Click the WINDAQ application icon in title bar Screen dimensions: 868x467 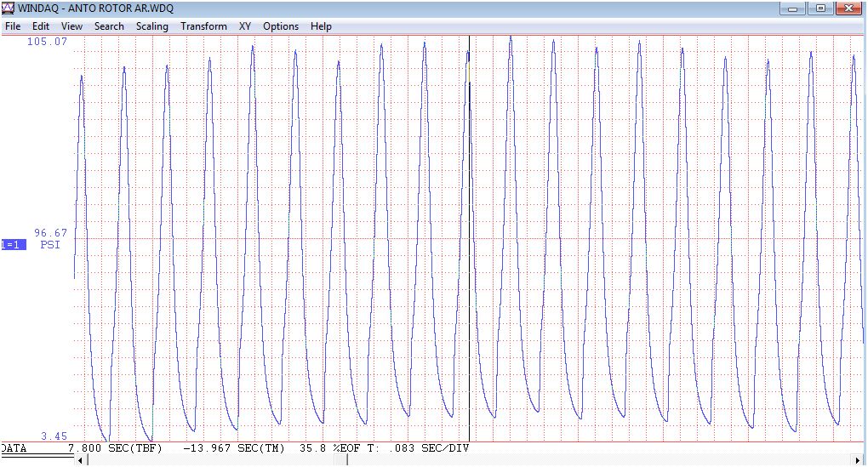[8, 8]
